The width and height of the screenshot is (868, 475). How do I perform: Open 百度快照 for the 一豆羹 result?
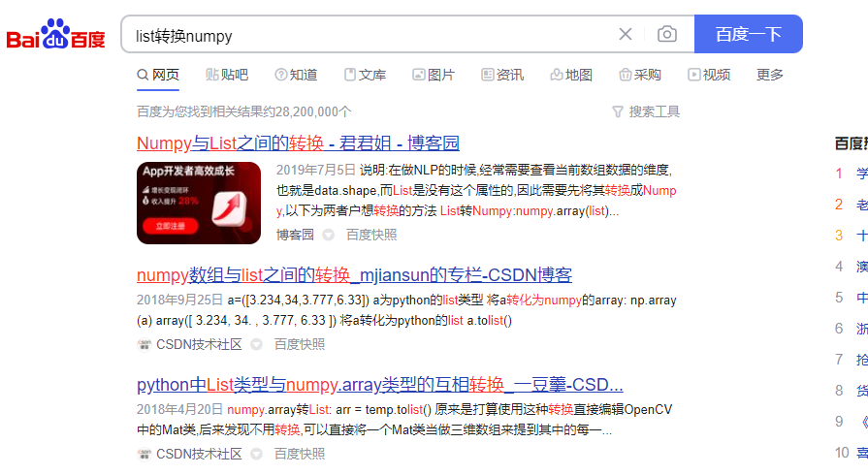[x=300, y=454]
